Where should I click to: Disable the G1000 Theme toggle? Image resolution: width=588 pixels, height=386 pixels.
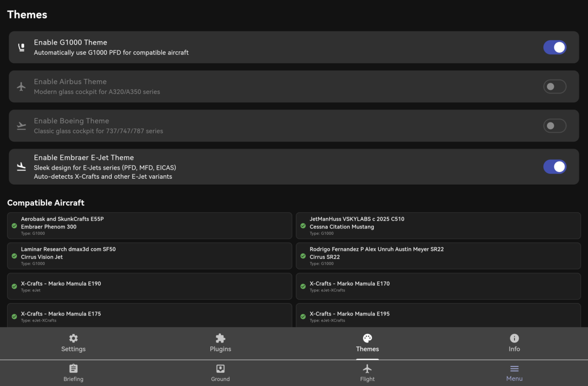click(x=555, y=48)
